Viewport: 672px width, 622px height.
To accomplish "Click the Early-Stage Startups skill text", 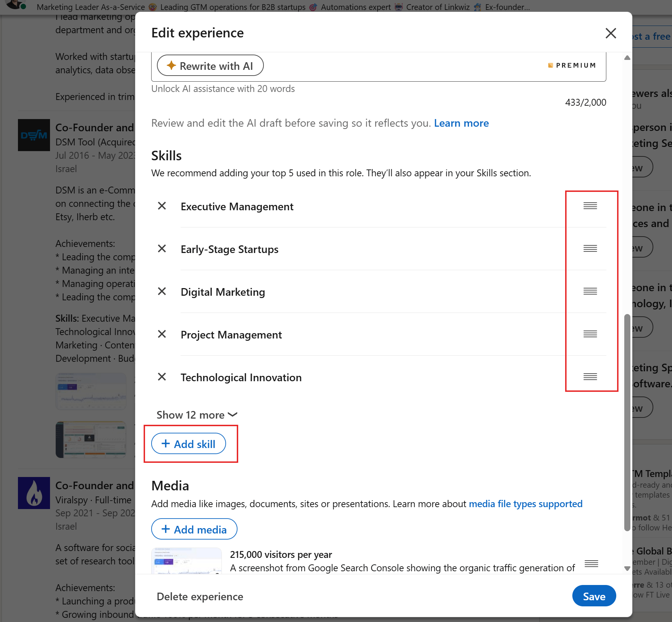I will pos(229,250).
